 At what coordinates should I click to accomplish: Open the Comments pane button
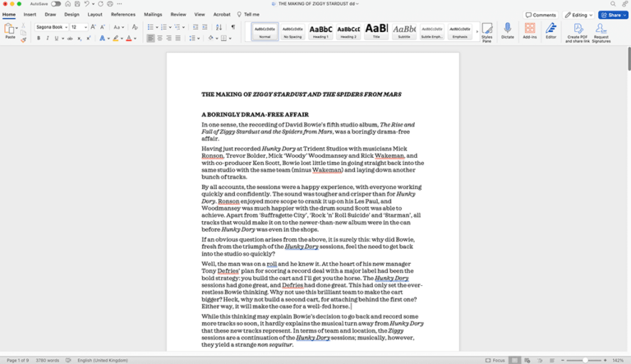(541, 15)
